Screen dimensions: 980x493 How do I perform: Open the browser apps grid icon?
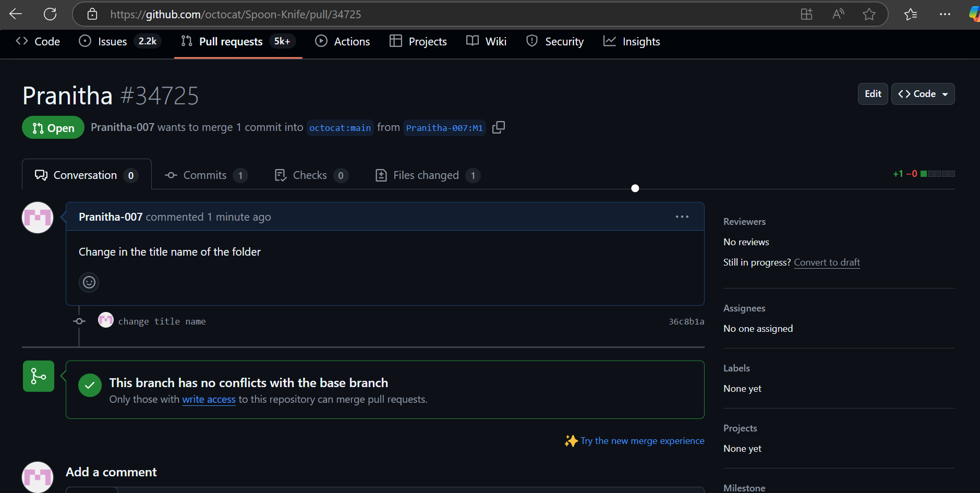pos(806,14)
